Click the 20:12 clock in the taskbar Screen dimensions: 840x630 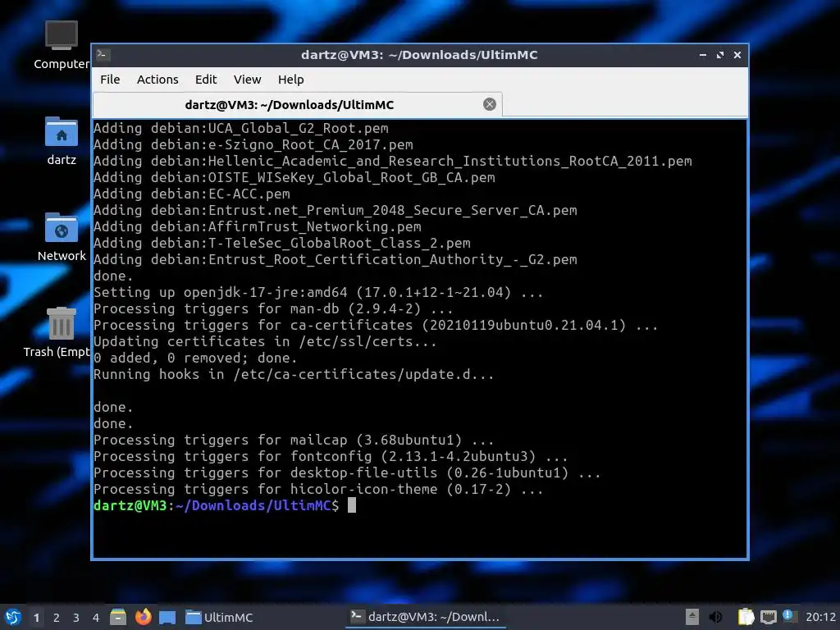820,617
